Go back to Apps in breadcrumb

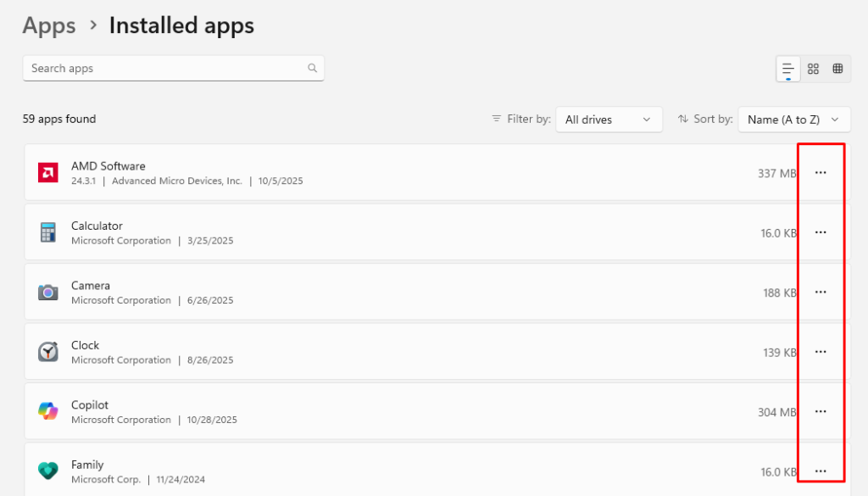point(49,25)
